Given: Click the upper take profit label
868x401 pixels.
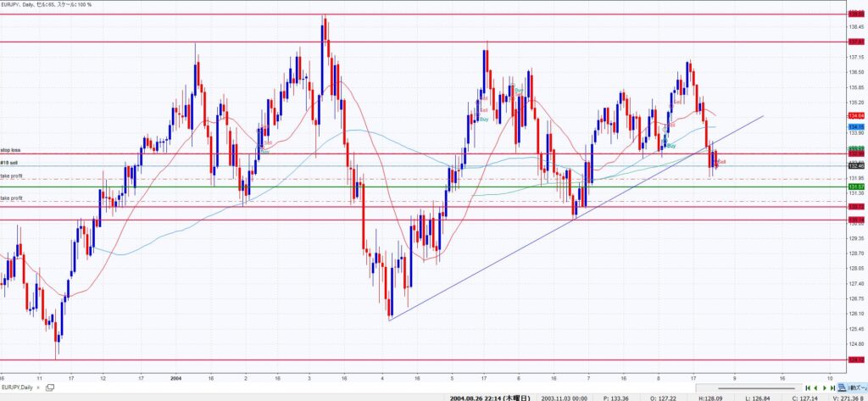Looking at the screenshot, I should [x=11, y=176].
